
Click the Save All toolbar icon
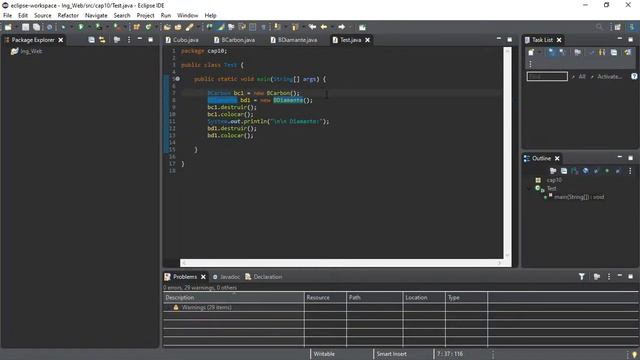point(36,27)
